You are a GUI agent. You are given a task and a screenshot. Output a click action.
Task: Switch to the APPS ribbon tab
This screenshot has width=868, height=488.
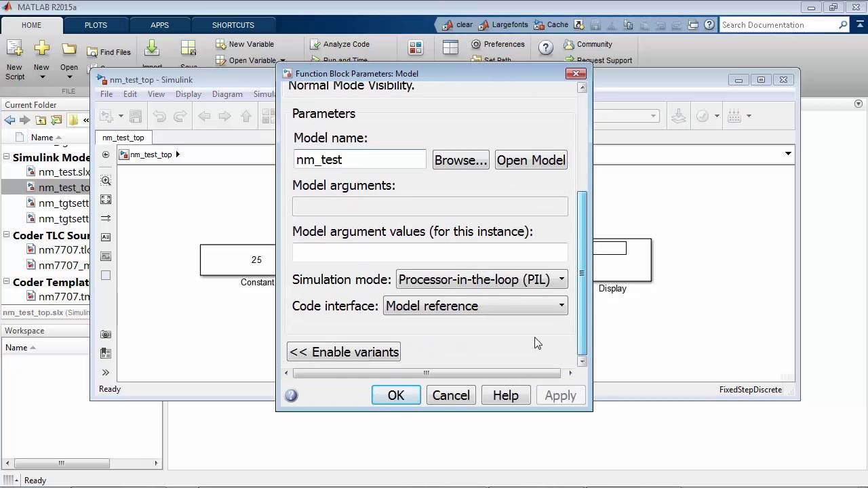(159, 25)
